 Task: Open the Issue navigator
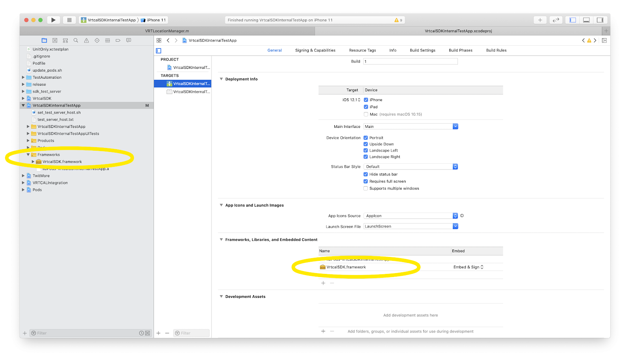point(86,41)
